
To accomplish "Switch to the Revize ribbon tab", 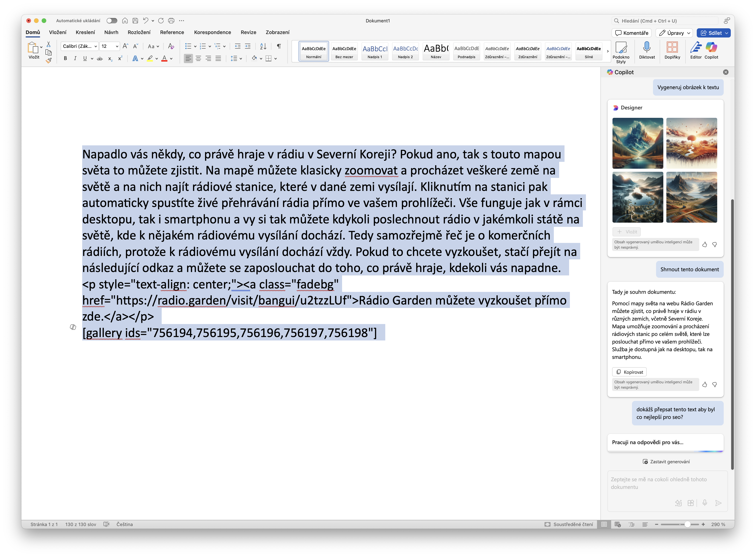I will [248, 32].
